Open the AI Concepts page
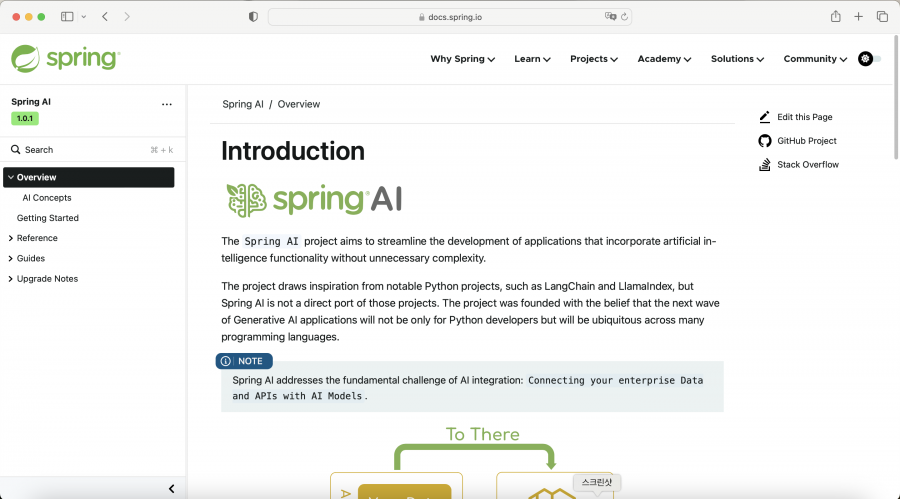 tap(47, 198)
